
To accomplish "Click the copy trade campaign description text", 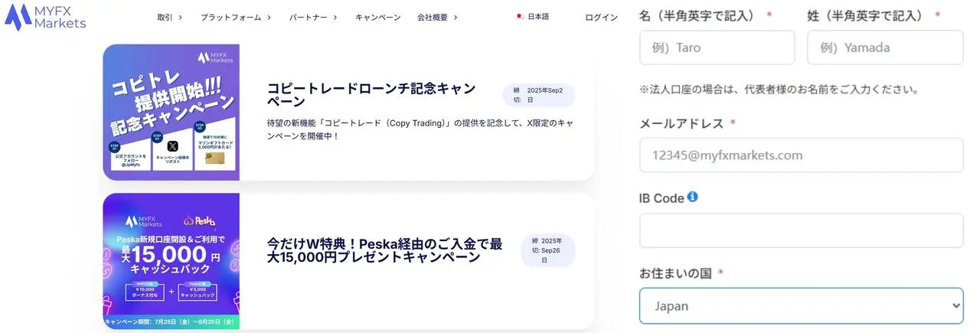I will (x=420, y=129).
